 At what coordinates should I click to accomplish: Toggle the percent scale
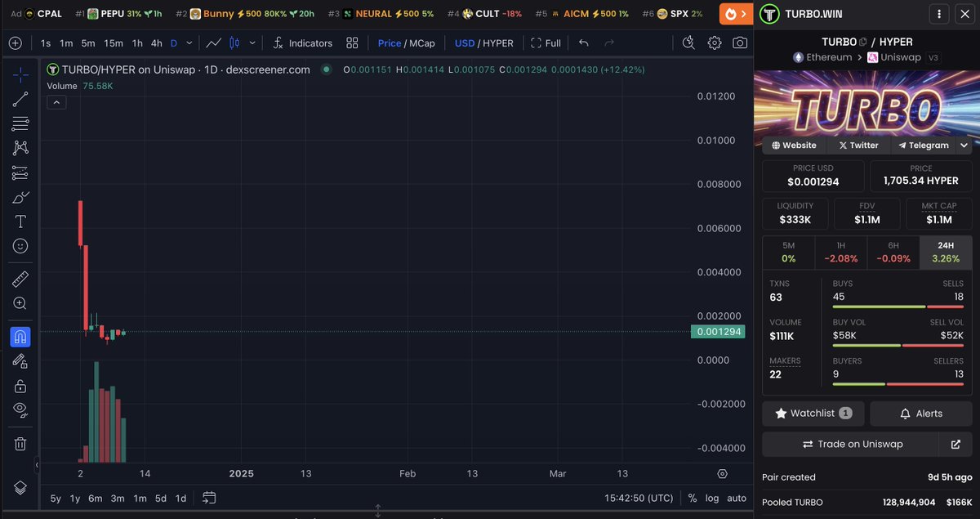693,499
